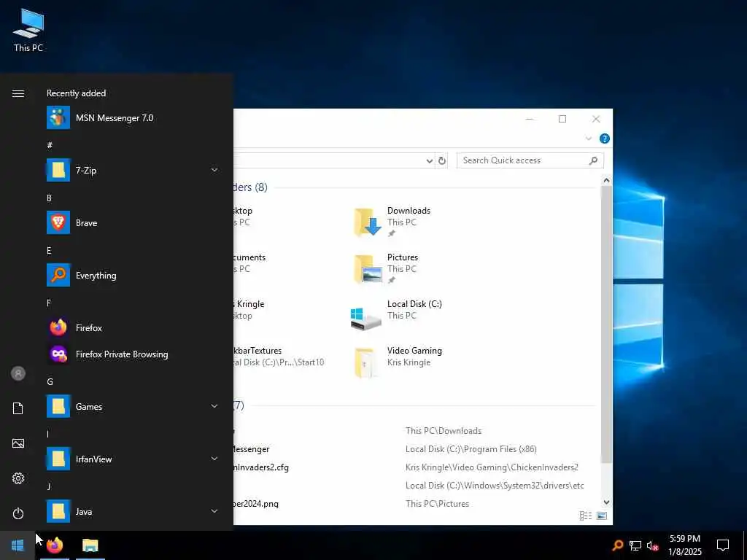This screenshot has width=747, height=560.
Task: Expand the Start menu hamburger button
Action: (18, 93)
